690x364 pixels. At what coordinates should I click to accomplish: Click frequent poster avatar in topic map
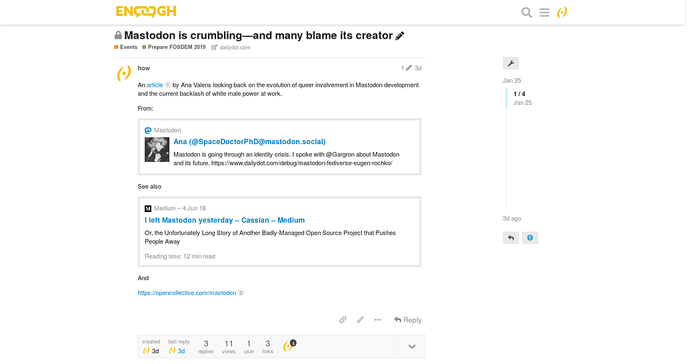pyautogui.click(x=289, y=346)
